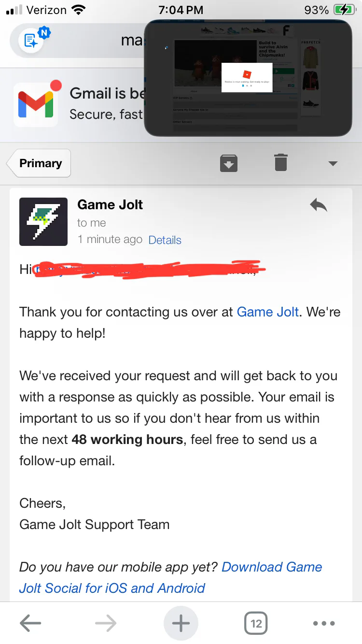Show email Details link
Viewport: 362px width, 644px height.
(165, 240)
